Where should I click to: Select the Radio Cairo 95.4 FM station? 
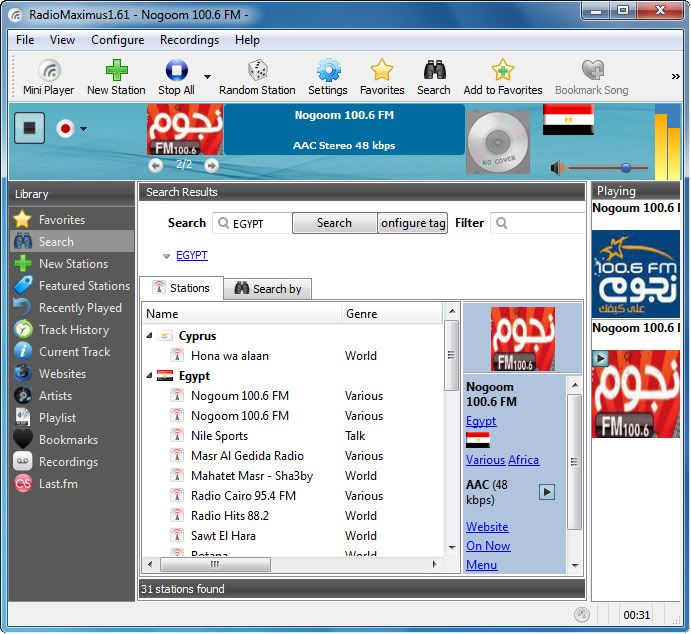pos(243,496)
